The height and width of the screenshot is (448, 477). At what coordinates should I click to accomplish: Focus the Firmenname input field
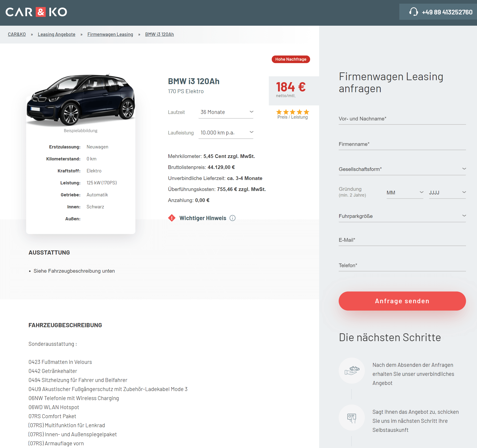tap(402, 144)
